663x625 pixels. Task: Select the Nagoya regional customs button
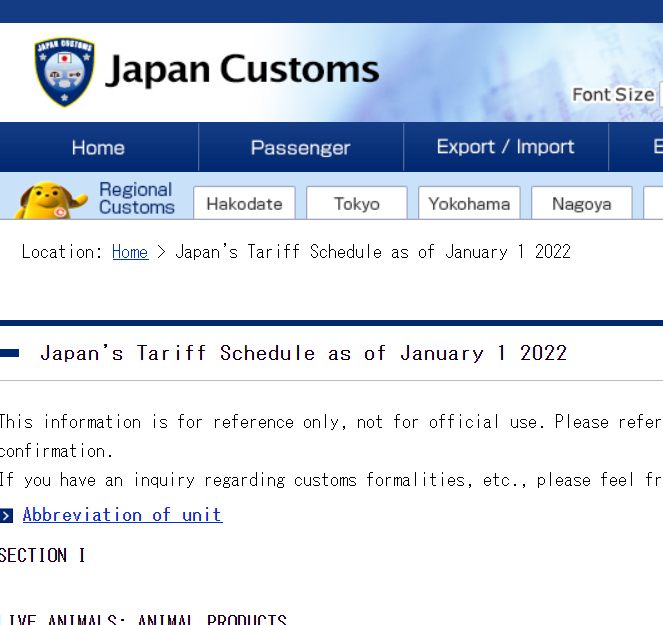(x=582, y=203)
